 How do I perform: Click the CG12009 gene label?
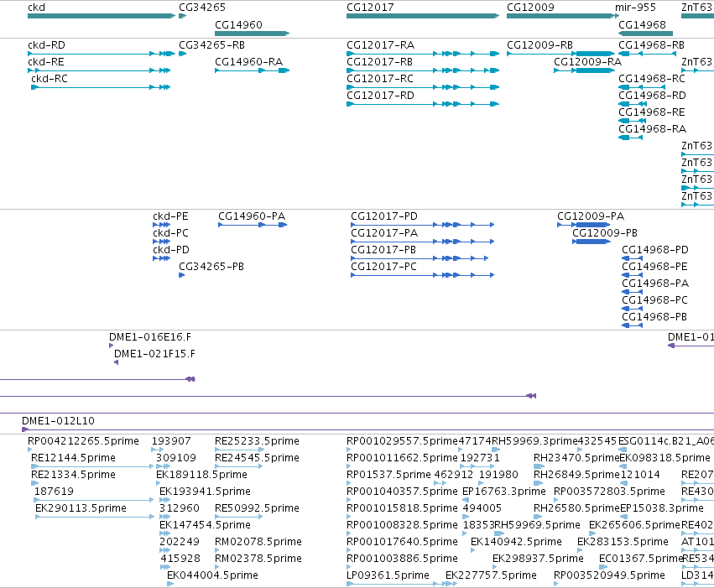click(530, 8)
